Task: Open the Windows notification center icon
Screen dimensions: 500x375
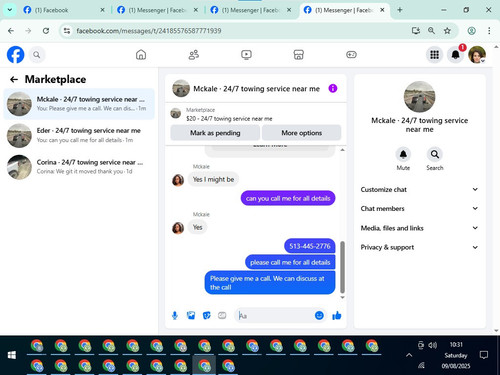Action: (x=483, y=355)
